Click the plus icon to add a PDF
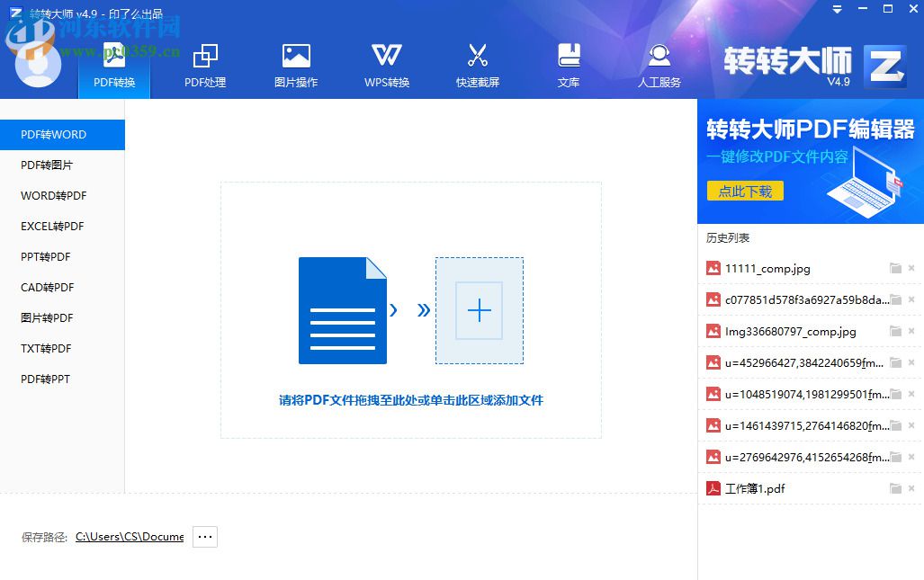 click(x=479, y=310)
